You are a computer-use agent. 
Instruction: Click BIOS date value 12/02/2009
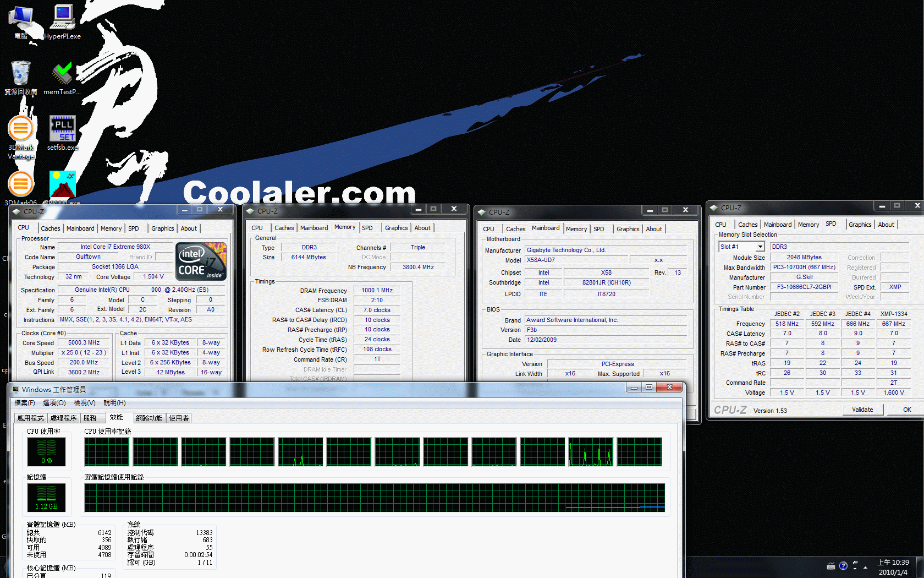(606, 340)
